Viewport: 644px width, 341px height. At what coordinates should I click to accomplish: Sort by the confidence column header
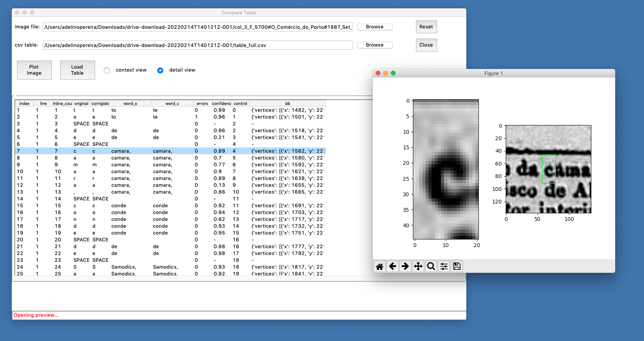click(222, 103)
